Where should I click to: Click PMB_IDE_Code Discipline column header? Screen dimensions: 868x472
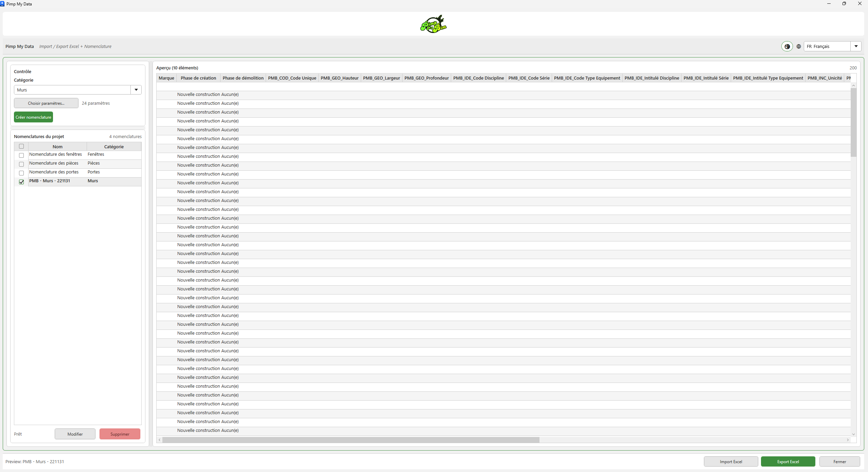(x=479, y=78)
